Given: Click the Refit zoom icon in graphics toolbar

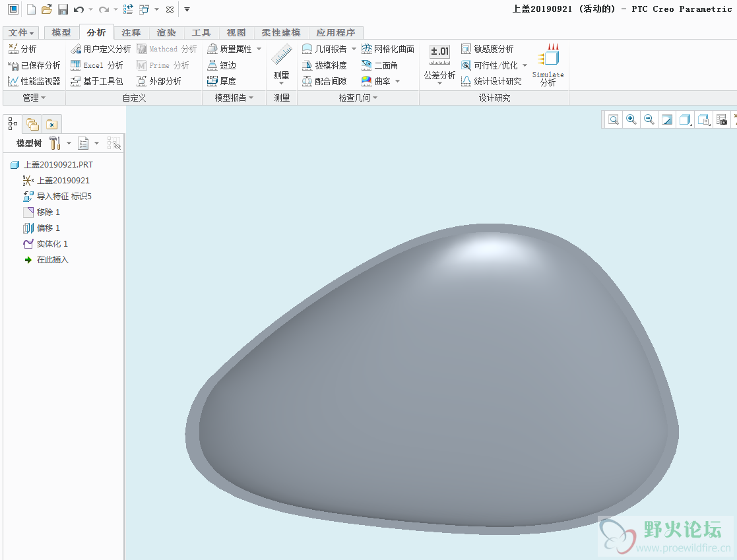Looking at the screenshot, I should 614,119.
